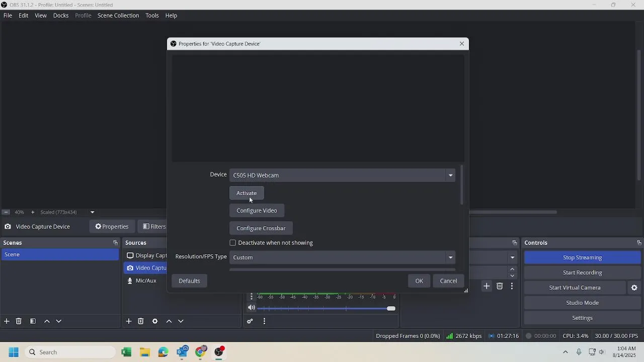Pop out the Controls dock icon

pos(639,243)
